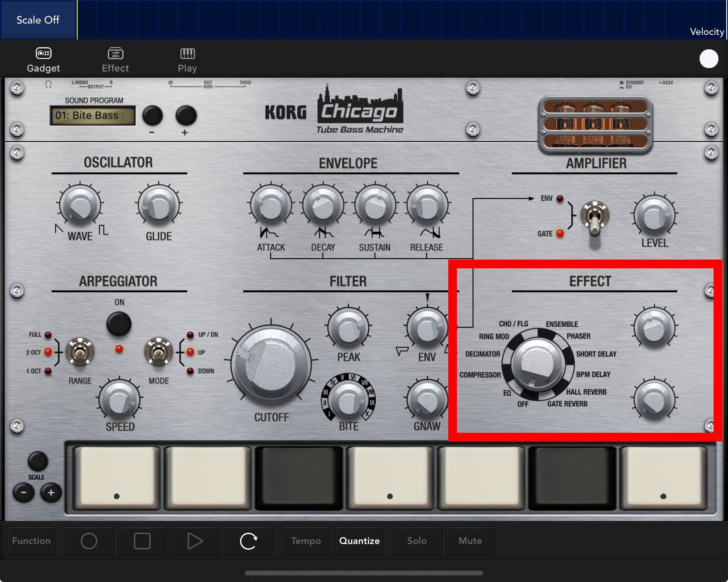Click the record circle button

(x=89, y=541)
